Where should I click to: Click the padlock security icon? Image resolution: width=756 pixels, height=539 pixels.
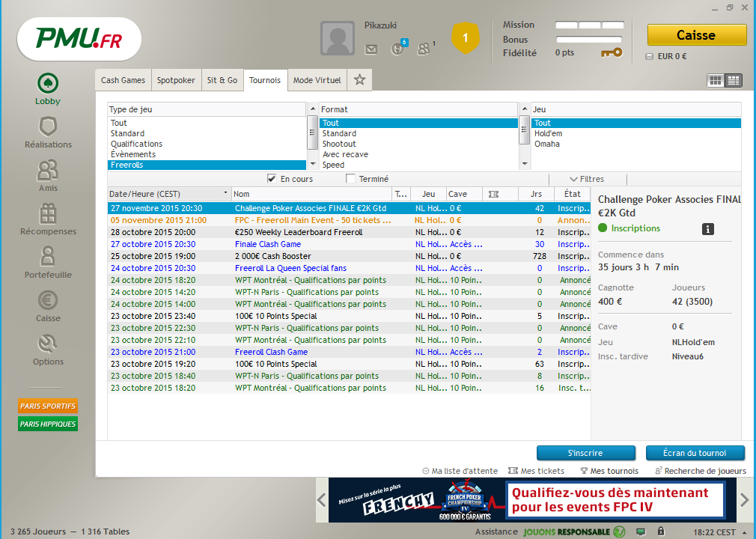click(x=660, y=532)
